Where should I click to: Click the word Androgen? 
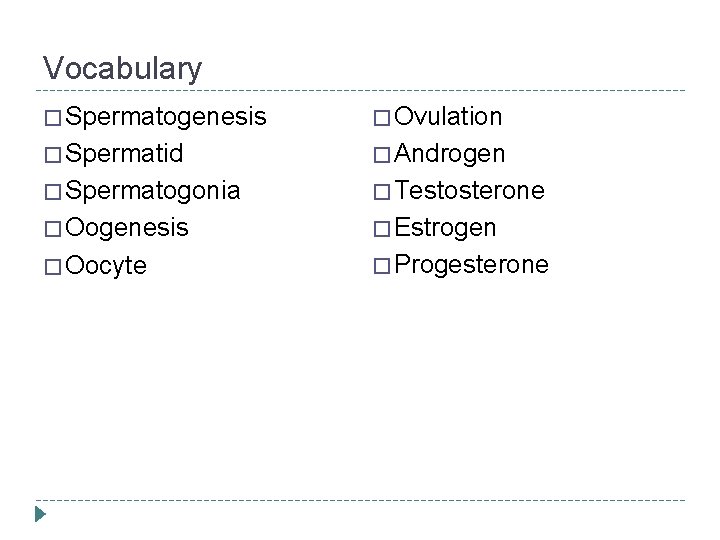[x=450, y=155]
